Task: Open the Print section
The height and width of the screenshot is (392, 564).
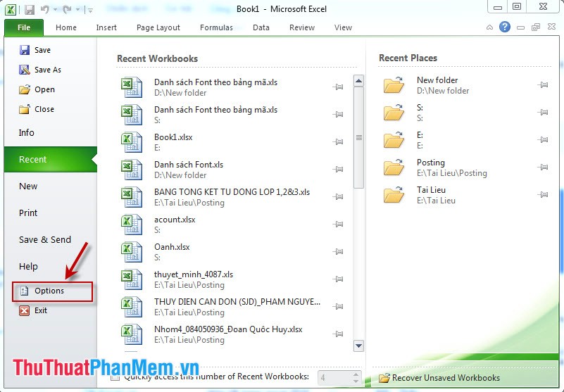Action: click(x=28, y=213)
